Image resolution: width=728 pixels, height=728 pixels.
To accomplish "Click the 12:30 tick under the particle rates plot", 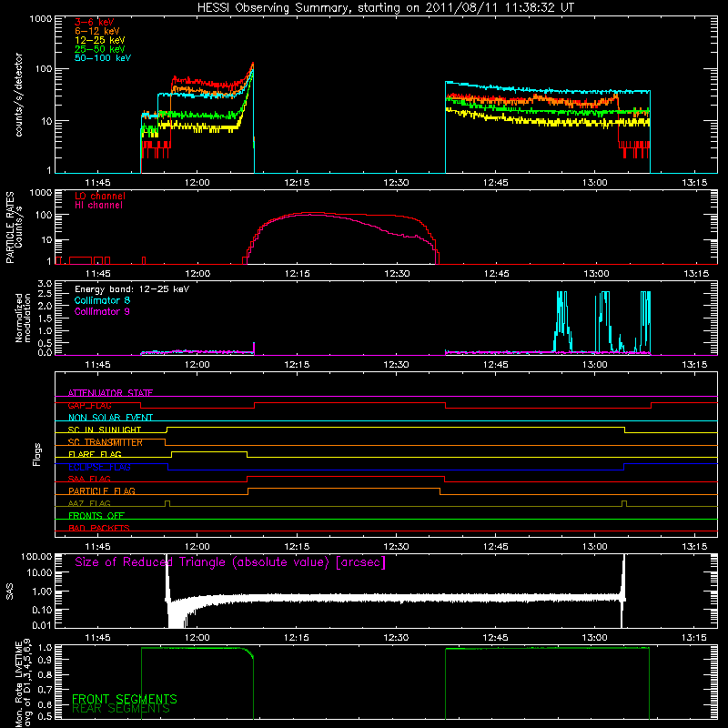I will pos(397,274).
